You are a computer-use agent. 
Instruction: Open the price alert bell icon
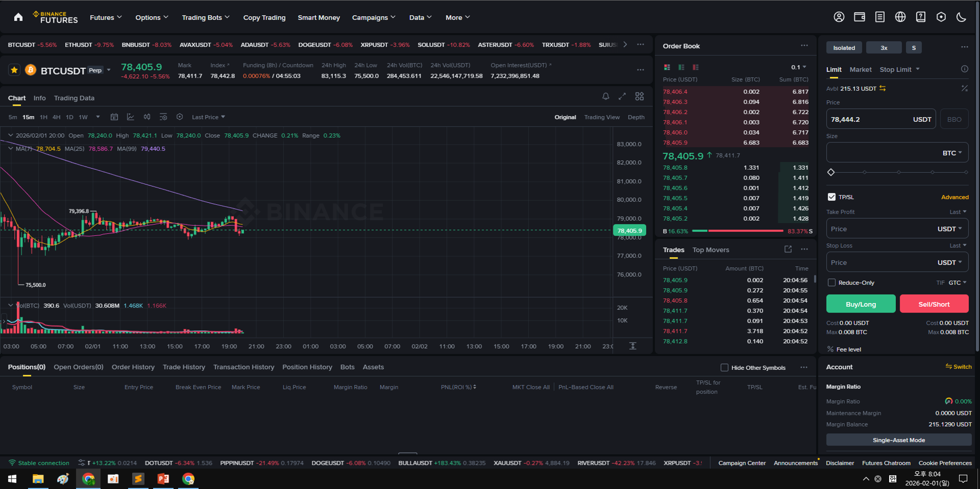tap(606, 96)
